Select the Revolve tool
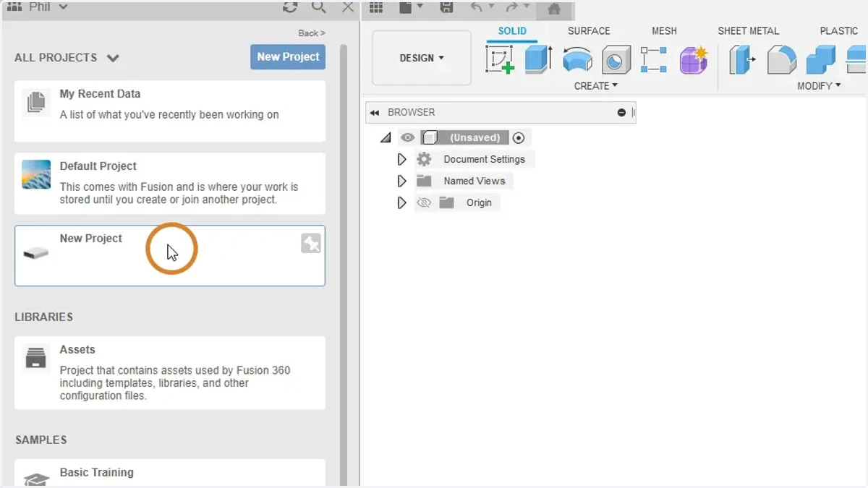This screenshot has height=488, width=868. click(x=577, y=60)
